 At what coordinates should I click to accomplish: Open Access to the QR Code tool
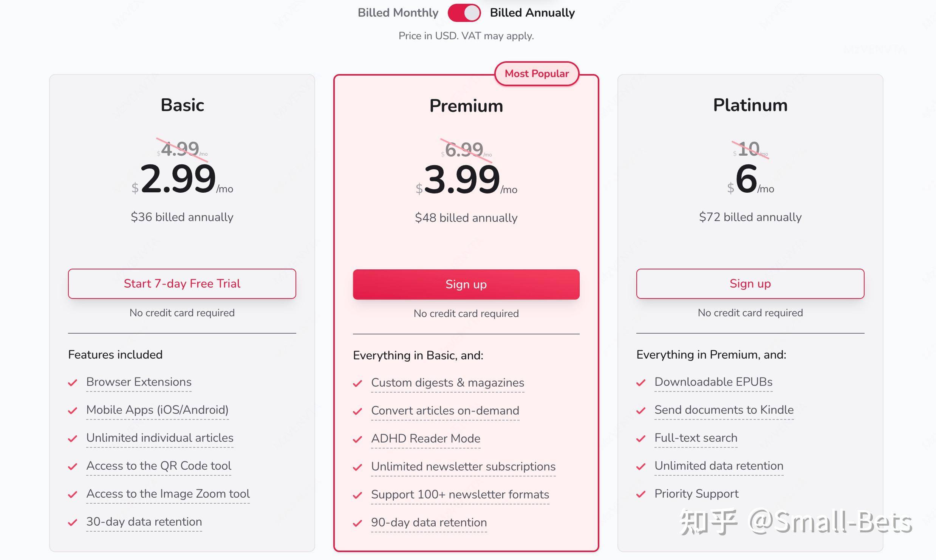click(159, 466)
